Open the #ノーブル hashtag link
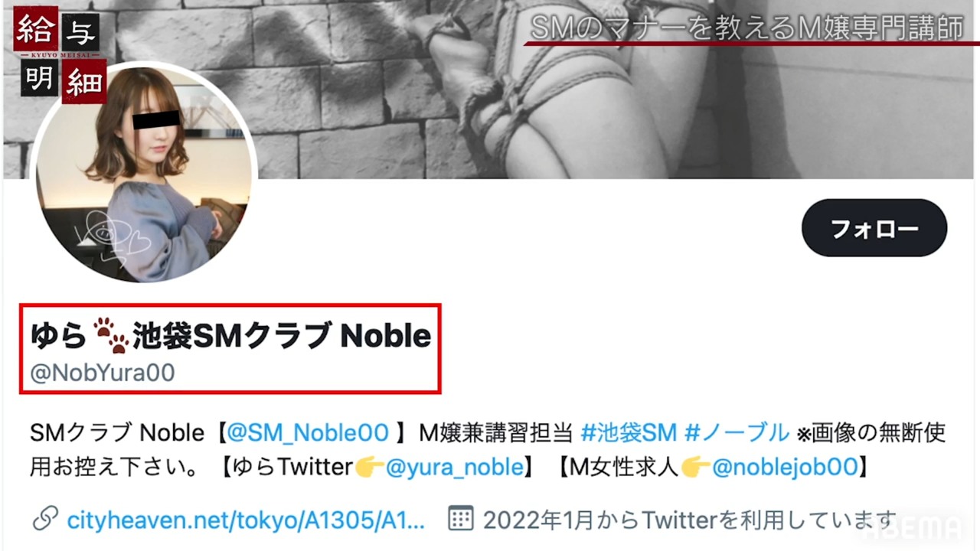 (737, 433)
